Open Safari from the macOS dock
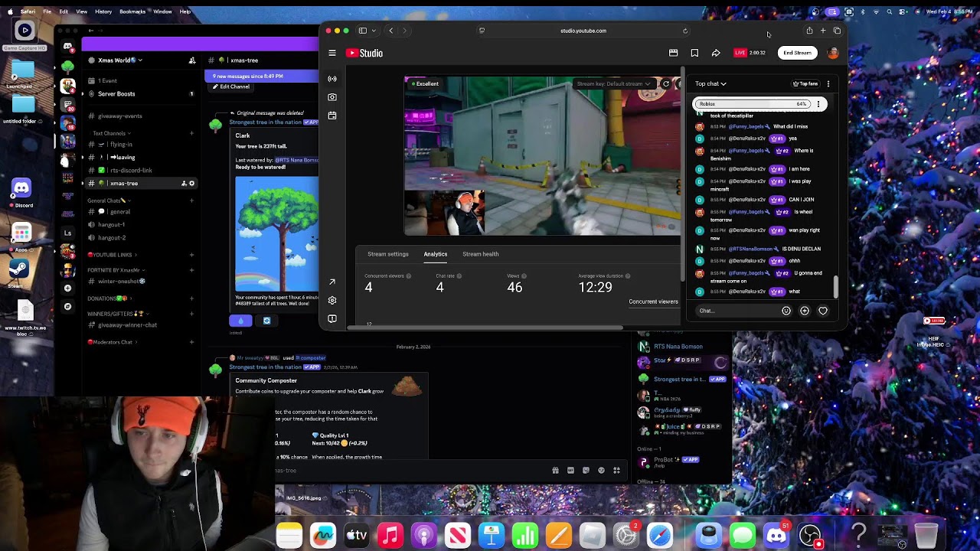 click(660, 535)
